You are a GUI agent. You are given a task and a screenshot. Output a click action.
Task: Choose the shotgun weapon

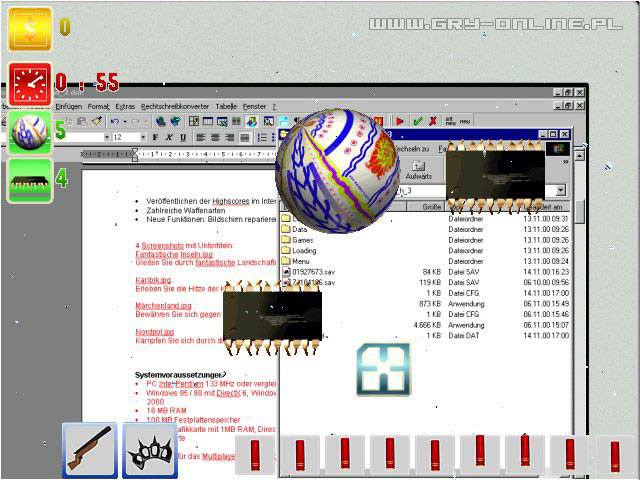[x=90, y=450]
